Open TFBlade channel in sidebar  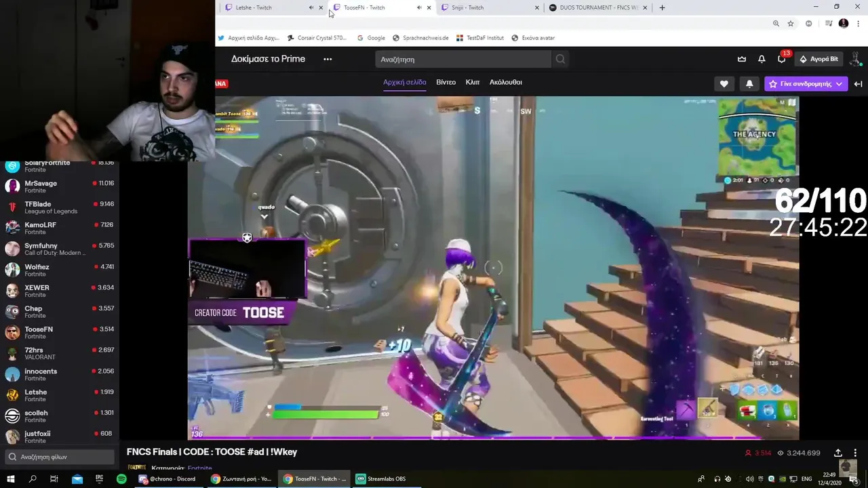[60, 207]
